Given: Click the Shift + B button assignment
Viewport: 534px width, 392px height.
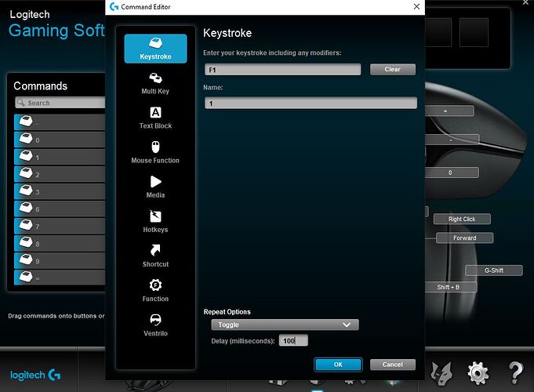Looking at the screenshot, I should (451, 287).
